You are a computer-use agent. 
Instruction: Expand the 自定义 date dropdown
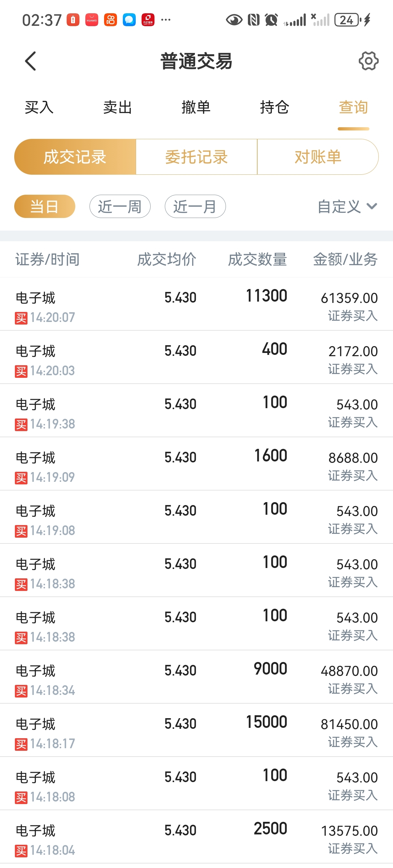pyautogui.click(x=347, y=206)
